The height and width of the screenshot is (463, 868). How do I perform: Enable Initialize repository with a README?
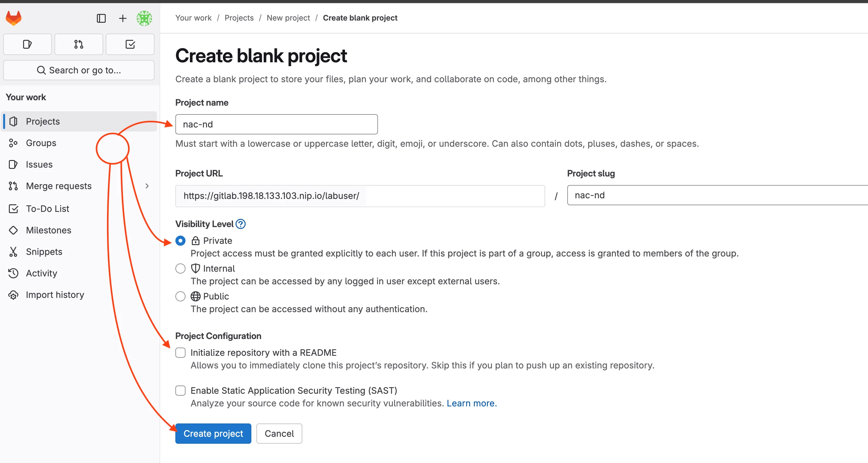pyautogui.click(x=180, y=352)
